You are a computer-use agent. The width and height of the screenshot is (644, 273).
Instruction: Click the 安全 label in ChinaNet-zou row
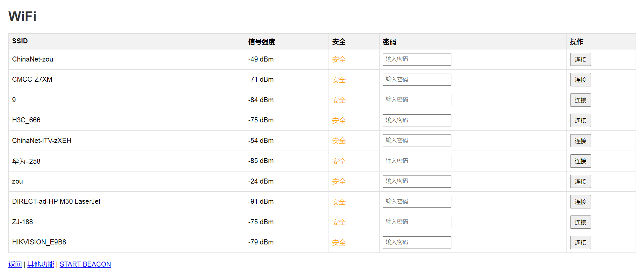click(x=339, y=60)
